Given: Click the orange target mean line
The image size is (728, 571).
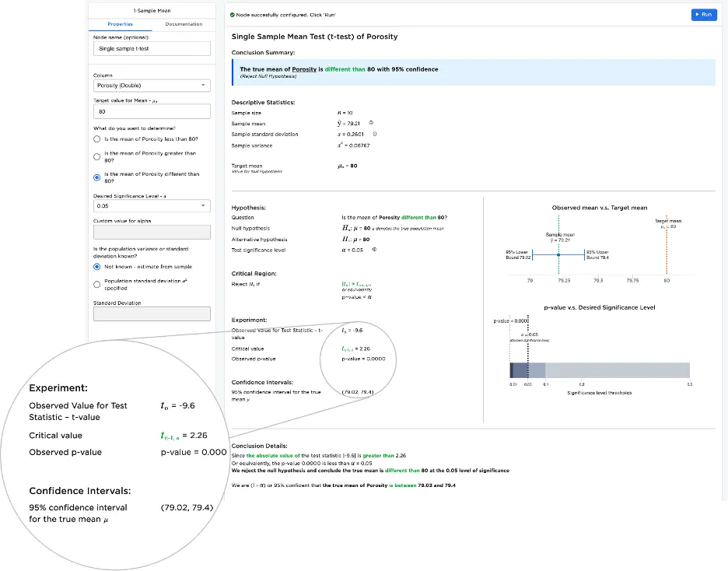Looking at the screenshot, I should [667, 249].
